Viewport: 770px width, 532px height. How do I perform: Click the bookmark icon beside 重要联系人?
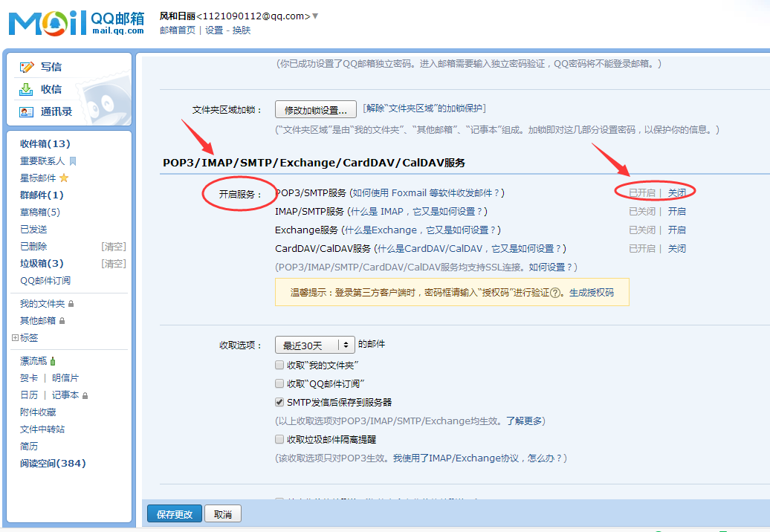coord(73,161)
